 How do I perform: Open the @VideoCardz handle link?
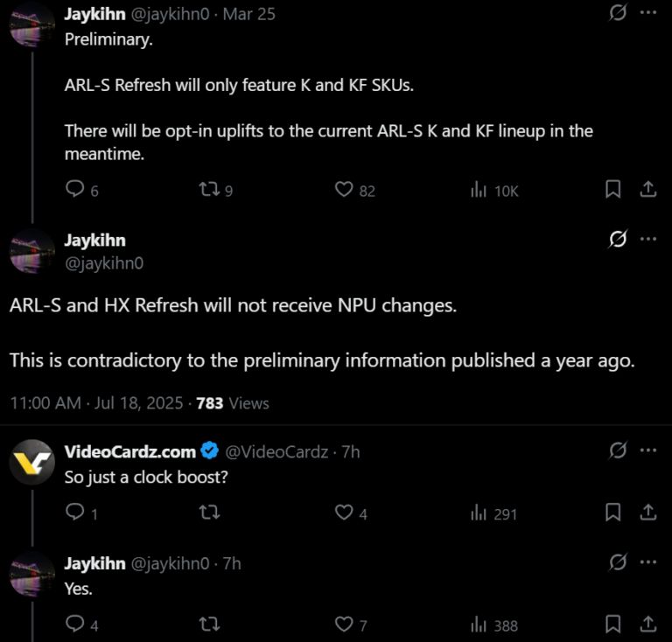tap(276, 451)
